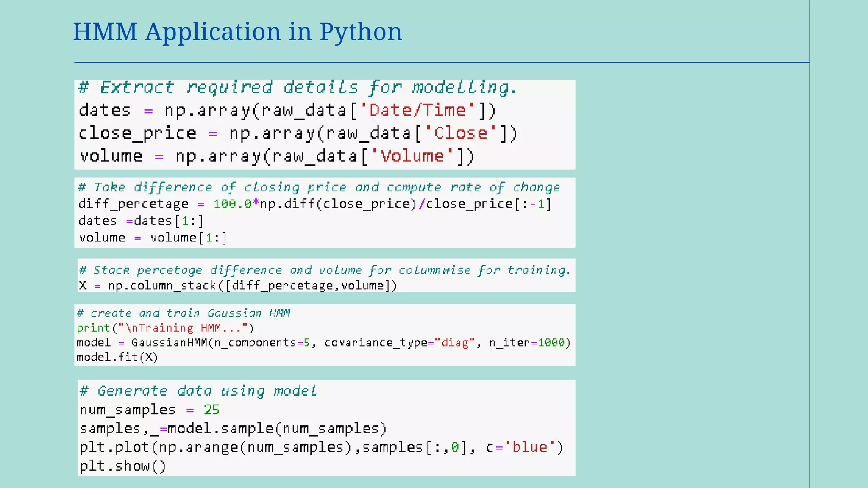The image size is (868, 488).
Task: Click the line assigning dates from 'Date/Time'
Action: pos(287,111)
